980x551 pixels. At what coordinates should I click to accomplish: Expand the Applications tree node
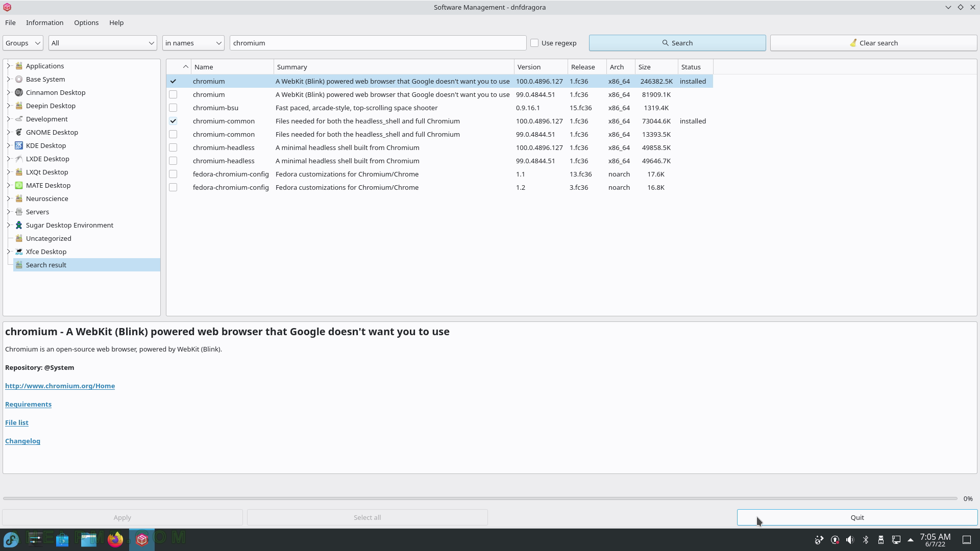pyautogui.click(x=8, y=66)
